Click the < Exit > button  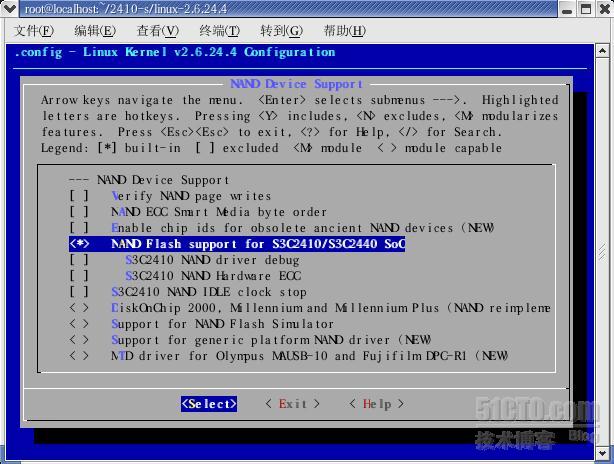pyautogui.click(x=293, y=404)
